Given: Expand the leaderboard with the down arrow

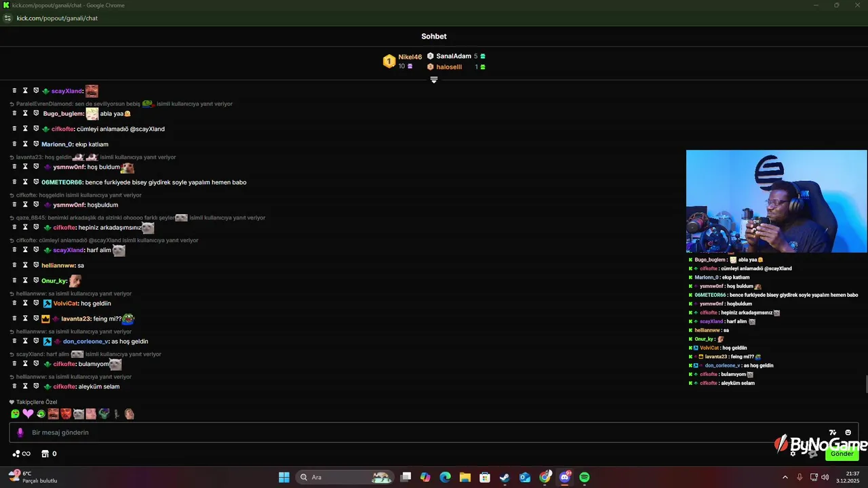Looking at the screenshot, I should click(x=434, y=80).
